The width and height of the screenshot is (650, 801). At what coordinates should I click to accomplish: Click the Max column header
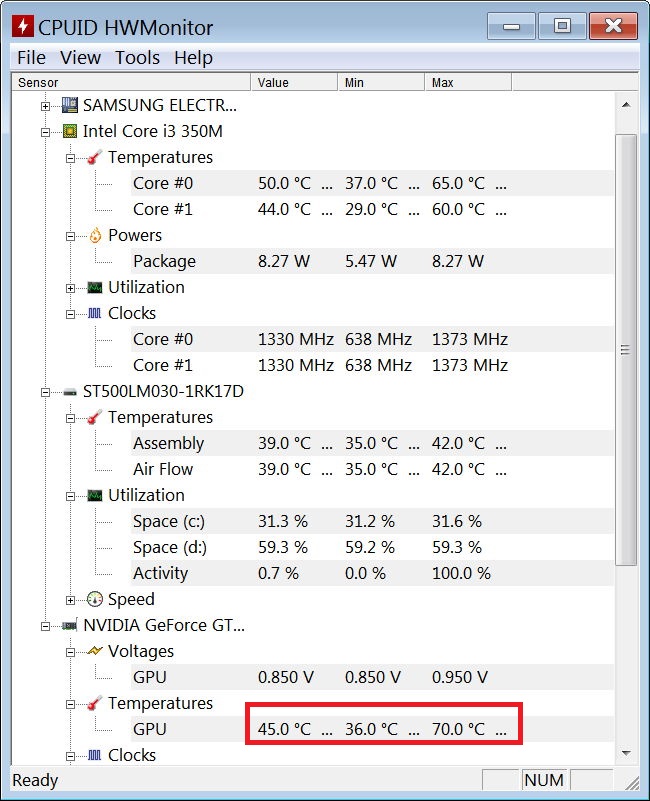[468, 82]
